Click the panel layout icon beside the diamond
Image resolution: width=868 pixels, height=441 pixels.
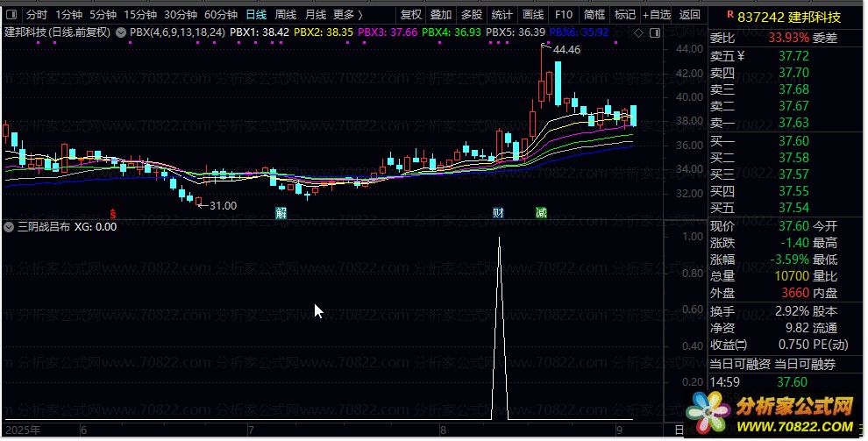[655, 33]
